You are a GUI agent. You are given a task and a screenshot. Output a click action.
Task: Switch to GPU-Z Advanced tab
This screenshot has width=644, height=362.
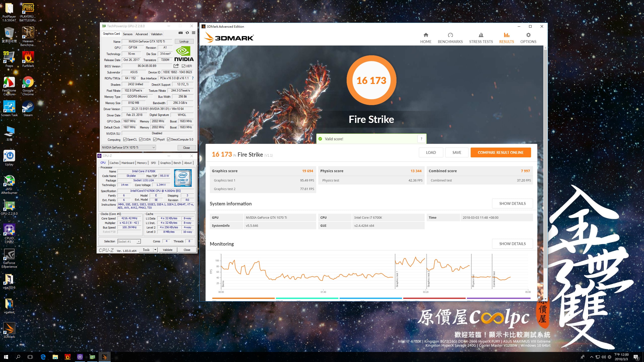pyautogui.click(x=142, y=34)
